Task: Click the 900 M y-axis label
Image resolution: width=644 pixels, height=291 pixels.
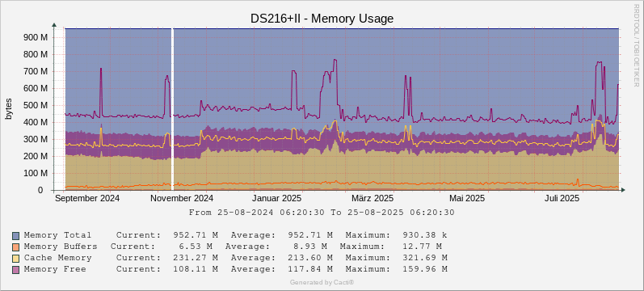Action: [x=36, y=37]
